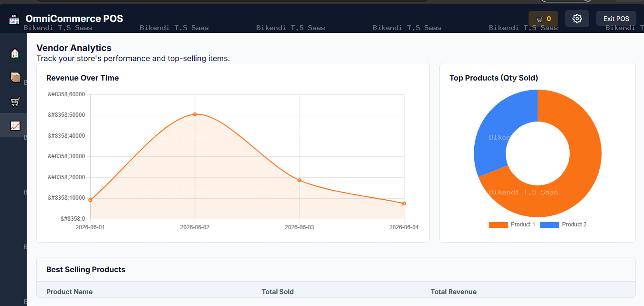Open the cart counter showing 0
Screen dimensions: 644x306
pyautogui.click(x=543, y=19)
